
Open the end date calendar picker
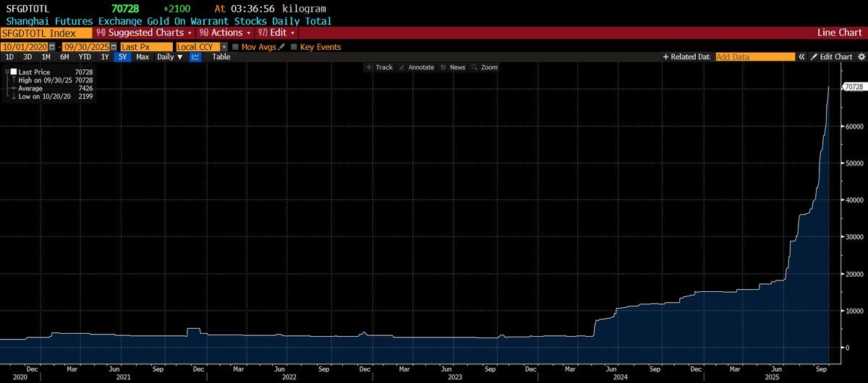point(114,46)
